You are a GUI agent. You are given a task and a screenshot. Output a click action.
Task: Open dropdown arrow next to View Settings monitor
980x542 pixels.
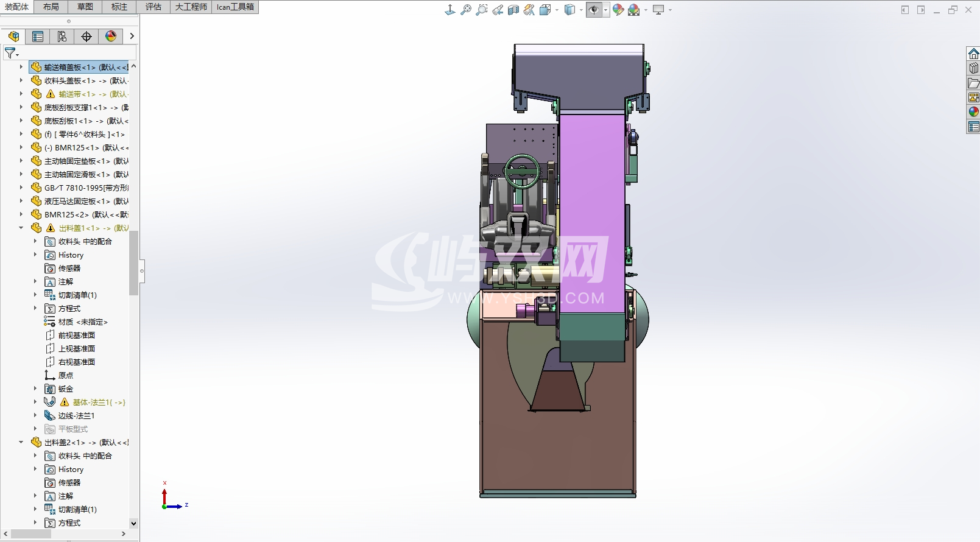(670, 10)
